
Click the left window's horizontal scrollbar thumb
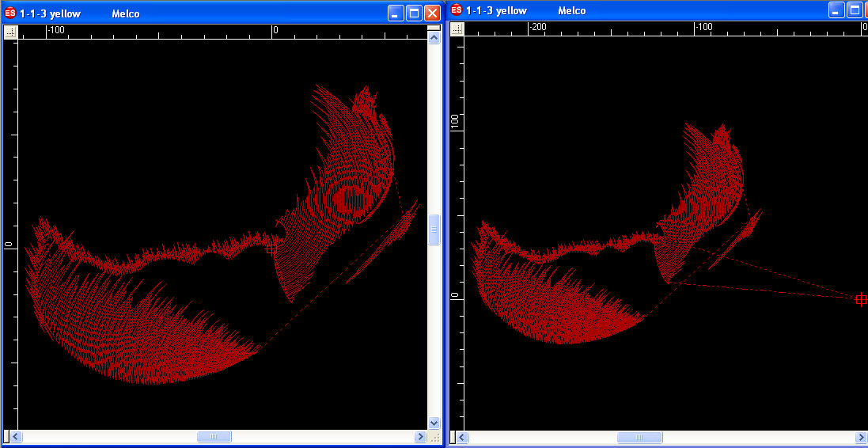214,437
